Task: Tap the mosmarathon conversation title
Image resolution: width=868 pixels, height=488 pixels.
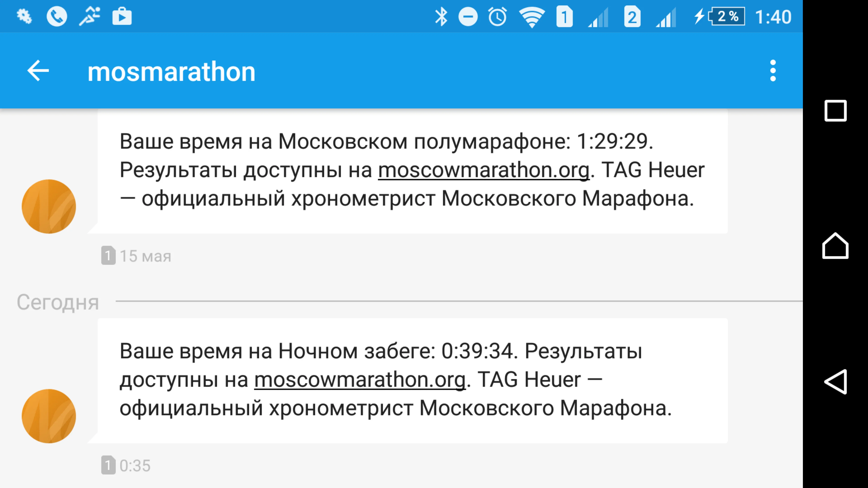Action: click(171, 72)
